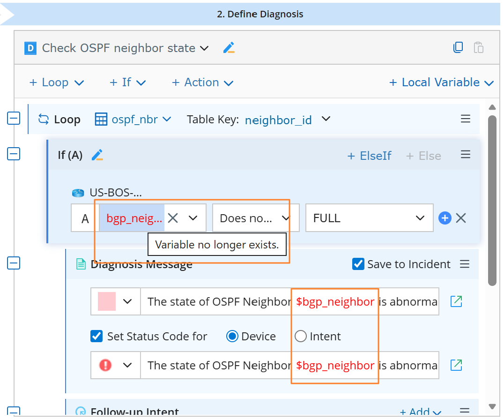Click the condition label A box
This screenshot has height=420, width=504.
click(85, 218)
